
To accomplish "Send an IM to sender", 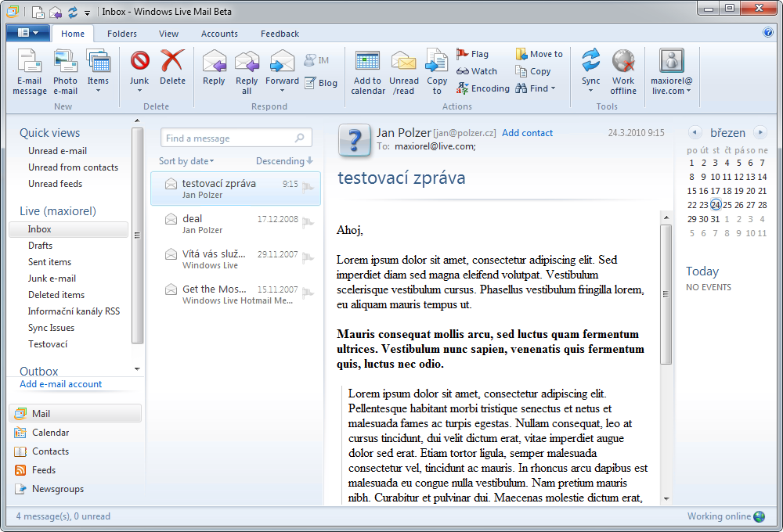I will click(x=316, y=60).
